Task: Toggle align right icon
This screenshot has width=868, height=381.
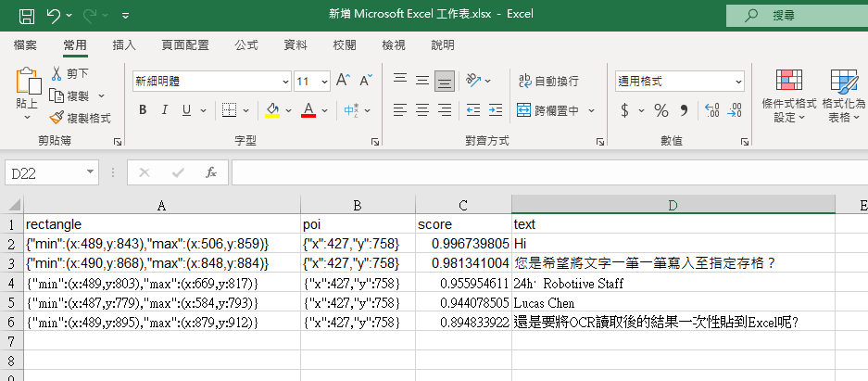Action: coord(445,110)
